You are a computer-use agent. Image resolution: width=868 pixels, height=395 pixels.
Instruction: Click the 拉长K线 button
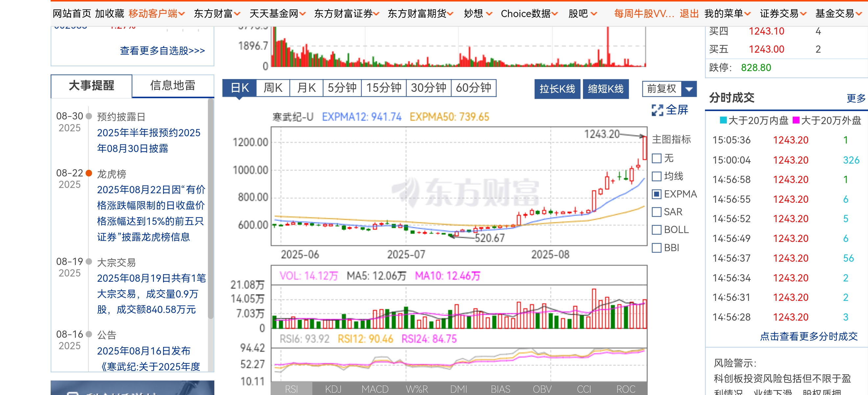click(557, 89)
